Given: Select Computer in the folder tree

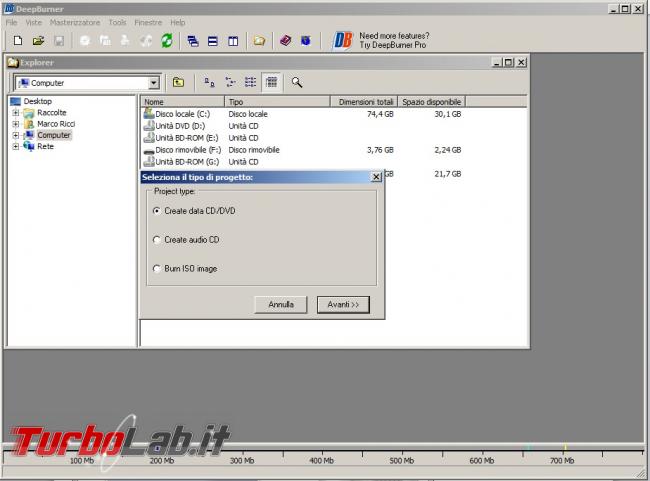Looking at the screenshot, I should [x=54, y=135].
